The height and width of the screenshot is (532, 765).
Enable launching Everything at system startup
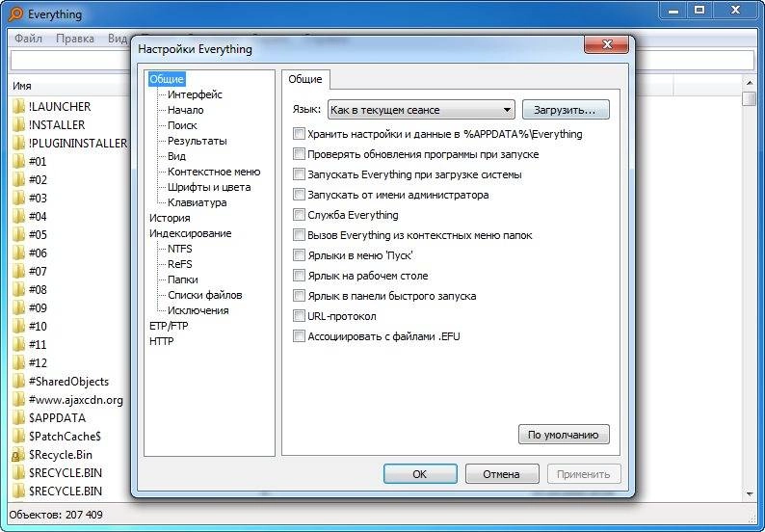coord(299,174)
